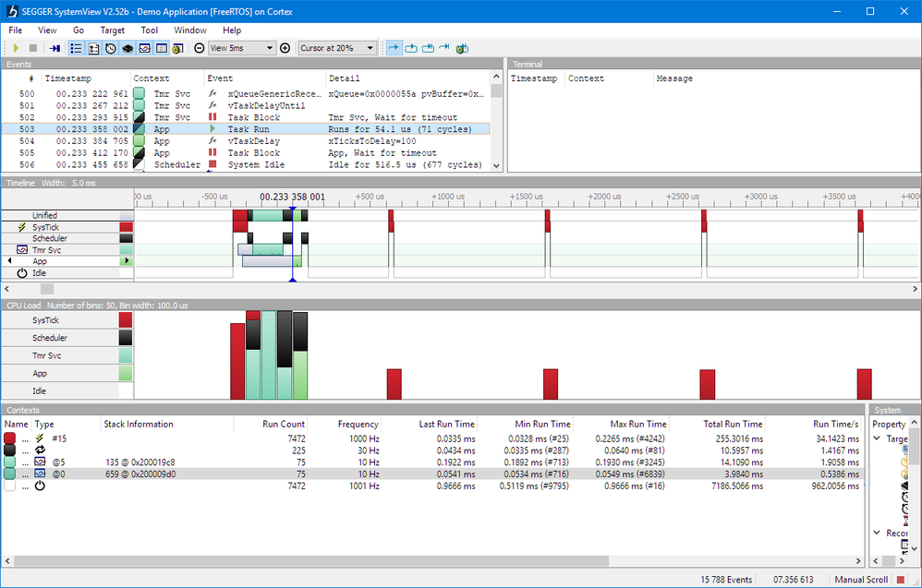Click the read recorded data arrow icon
The image size is (922, 588).
pos(55,48)
